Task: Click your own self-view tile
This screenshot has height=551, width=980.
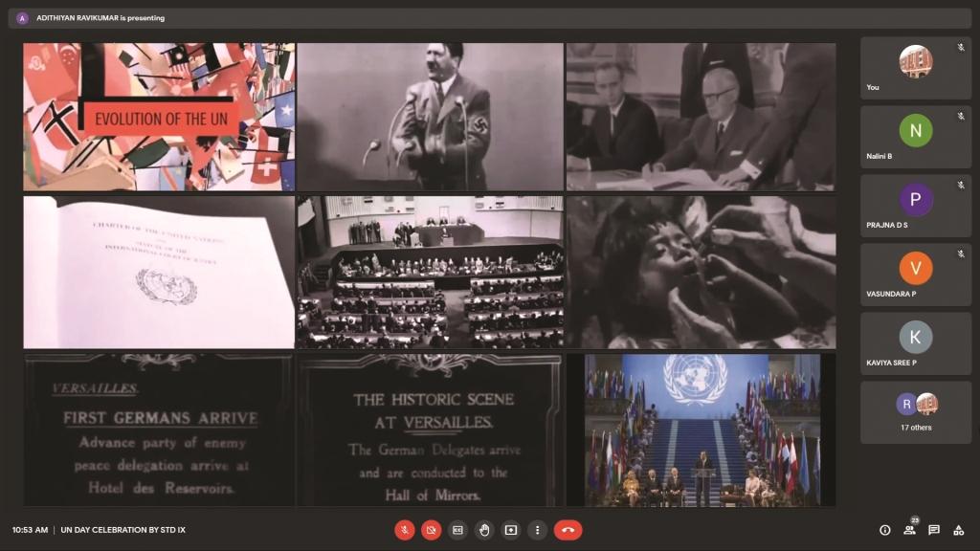Action: (915, 68)
